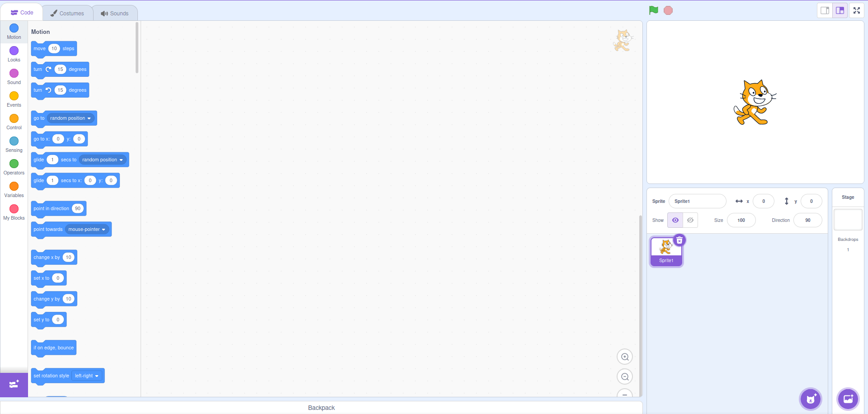Click the workspace vertical scrollbar
Viewport: 868px width, 414px height.
(x=641, y=306)
